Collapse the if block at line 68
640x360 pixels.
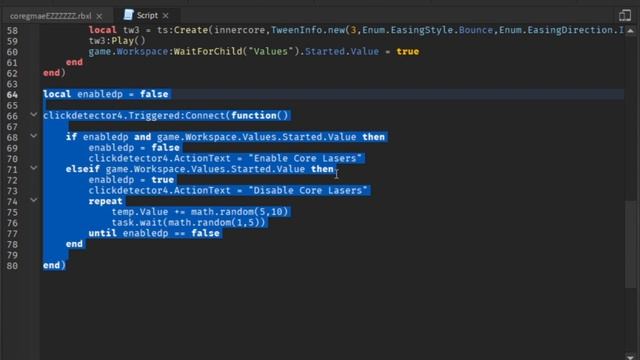(34, 136)
